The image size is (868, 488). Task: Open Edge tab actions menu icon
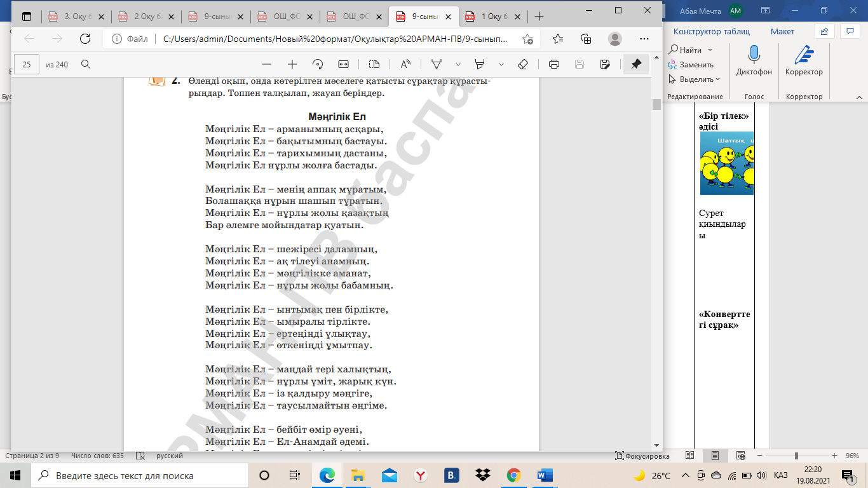tap(27, 17)
